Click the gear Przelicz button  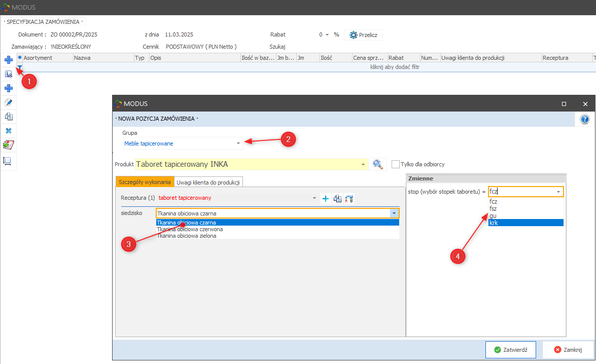[363, 35]
